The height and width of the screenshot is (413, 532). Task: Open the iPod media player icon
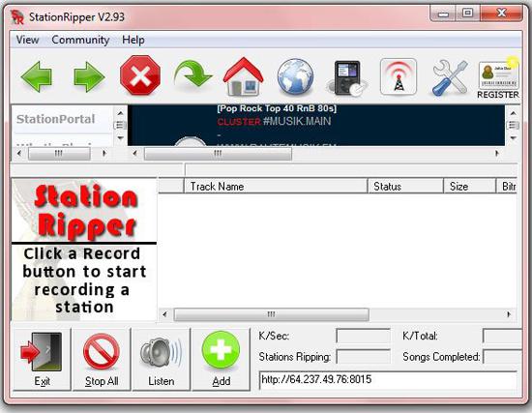coord(347,78)
